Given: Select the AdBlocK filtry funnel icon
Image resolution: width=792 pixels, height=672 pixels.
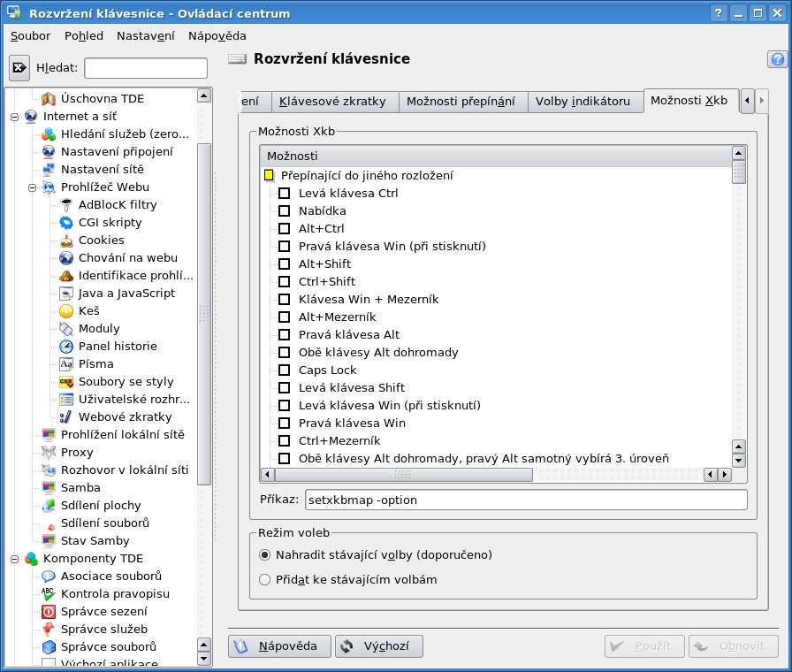Looking at the screenshot, I should (66, 204).
